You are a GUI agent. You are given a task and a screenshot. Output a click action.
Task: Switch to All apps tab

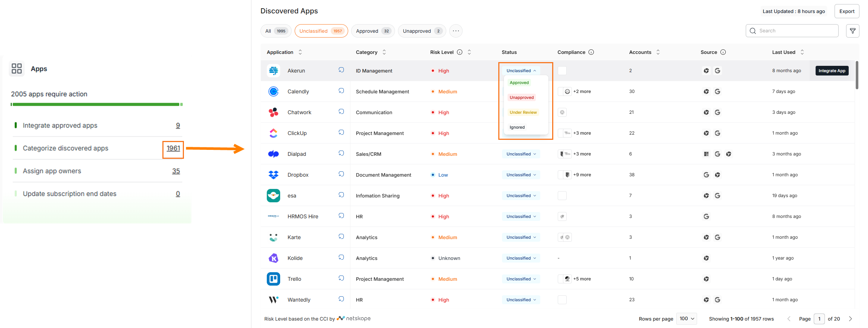click(276, 31)
